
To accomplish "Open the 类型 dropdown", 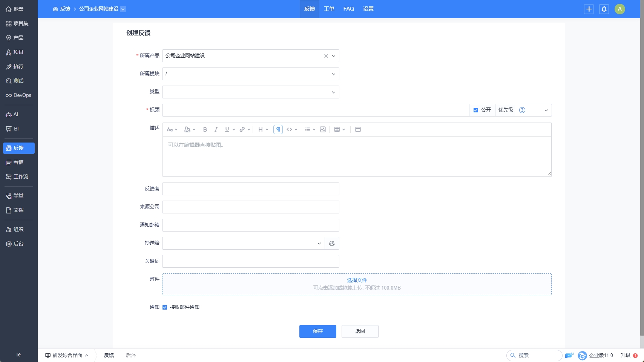I will point(251,92).
